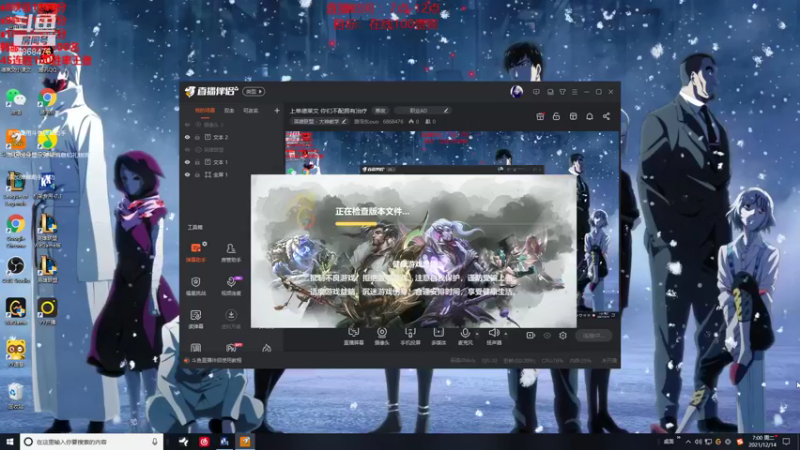Add a camera source
Image resolution: width=800 pixels, height=450 pixels.
coord(382,336)
